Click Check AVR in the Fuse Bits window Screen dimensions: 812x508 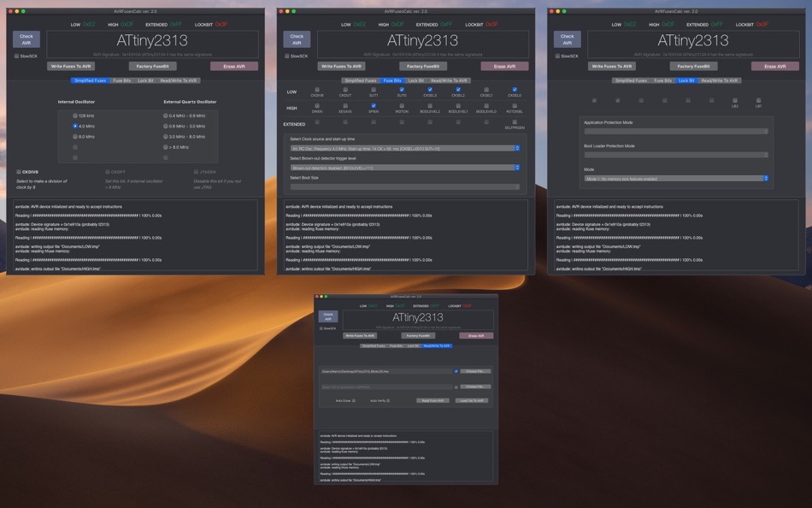[x=297, y=39]
